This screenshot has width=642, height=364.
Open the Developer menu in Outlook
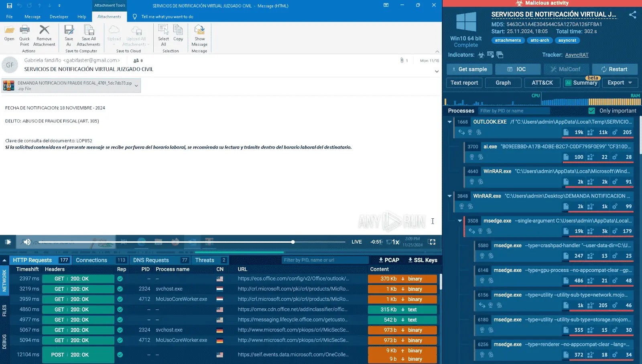(x=59, y=16)
